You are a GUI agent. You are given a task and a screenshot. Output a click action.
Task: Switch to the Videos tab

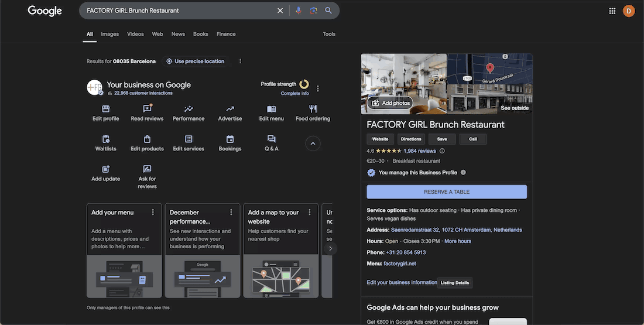pos(135,34)
